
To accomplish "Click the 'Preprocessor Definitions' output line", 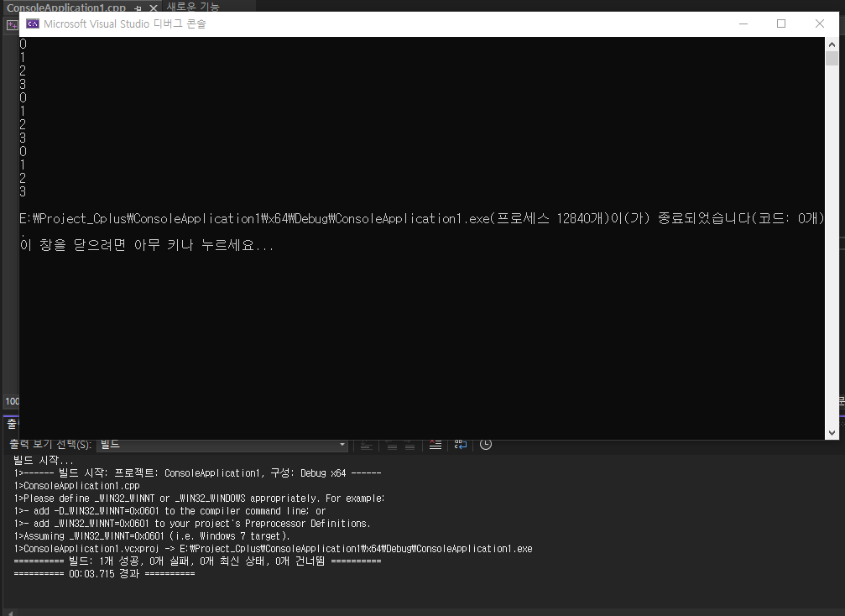I will tap(192, 524).
